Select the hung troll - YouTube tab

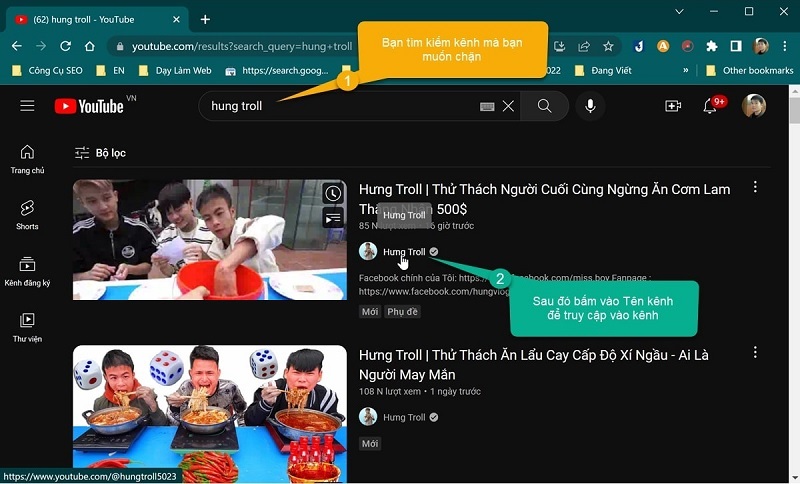(x=97, y=19)
